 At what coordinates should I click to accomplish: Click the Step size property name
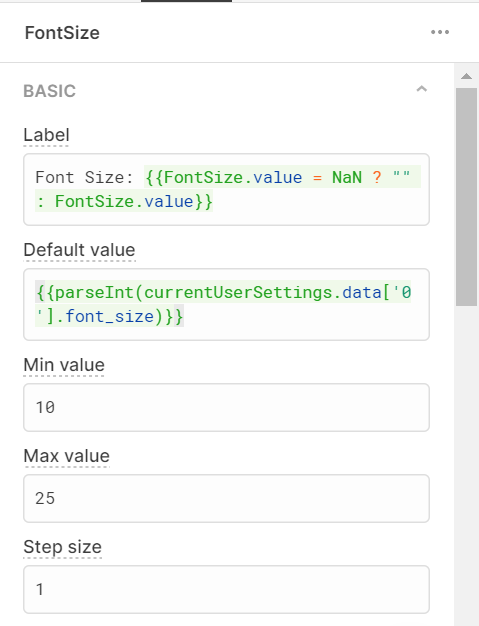(x=63, y=547)
